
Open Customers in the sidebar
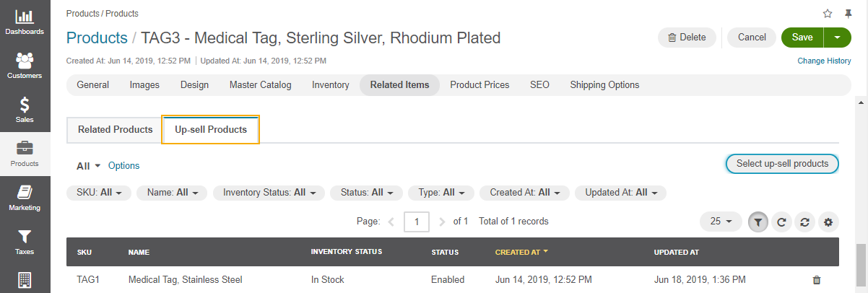coord(25,66)
